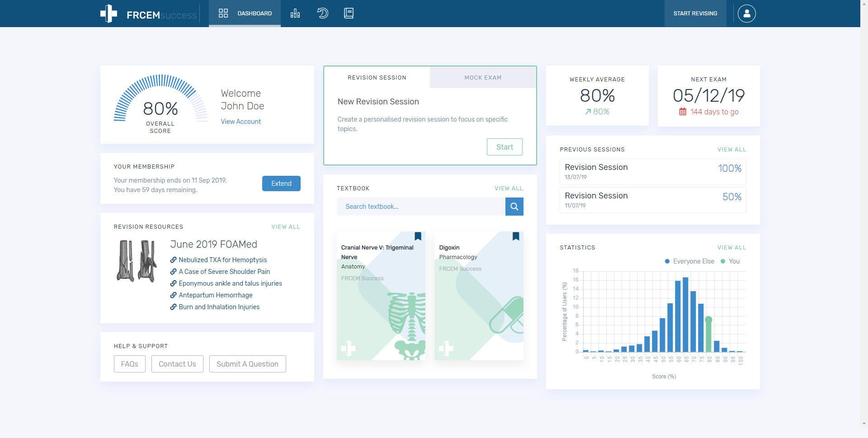This screenshot has height=438, width=868.
Task: Open the history clock icon in navbar
Action: [322, 13]
